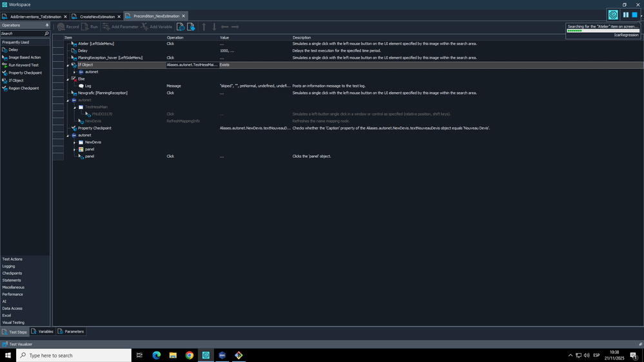Image resolution: width=644 pixels, height=362 pixels.
Task: Open the Test Actions category
Action: coord(12,260)
